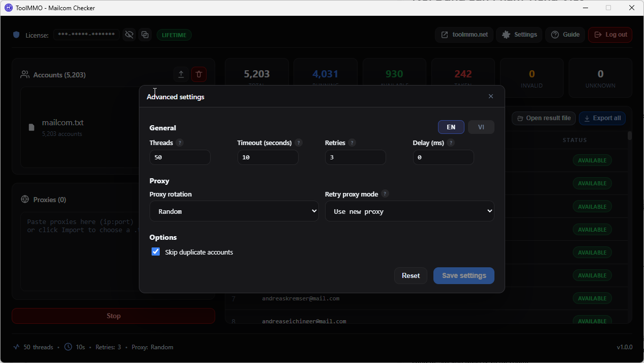
Task: Click the upload accounts icon
Action: pyautogui.click(x=181, y=74)
